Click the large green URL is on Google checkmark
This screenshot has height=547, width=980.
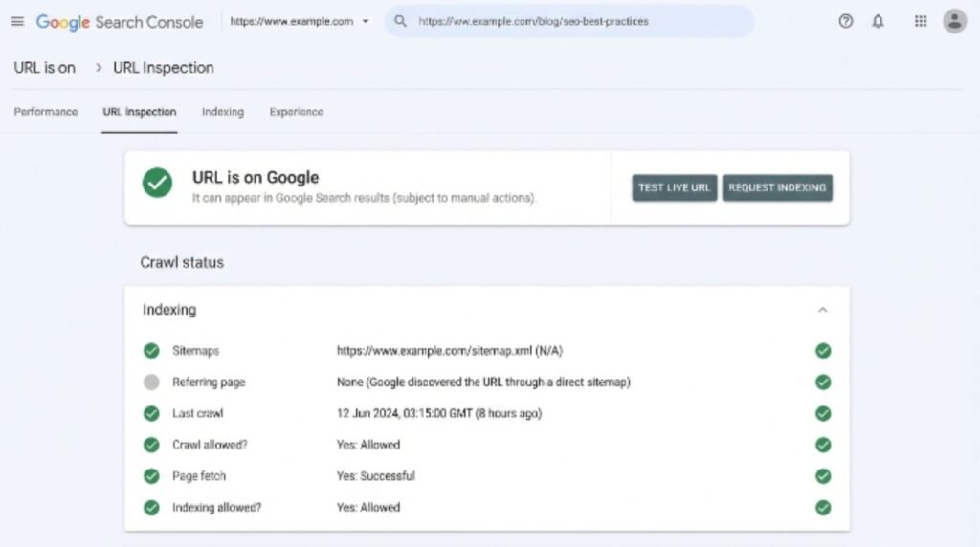click(158, 183)
